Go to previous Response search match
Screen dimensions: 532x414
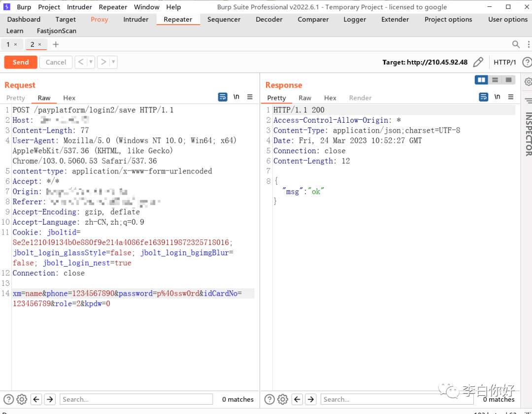(297, 399)
